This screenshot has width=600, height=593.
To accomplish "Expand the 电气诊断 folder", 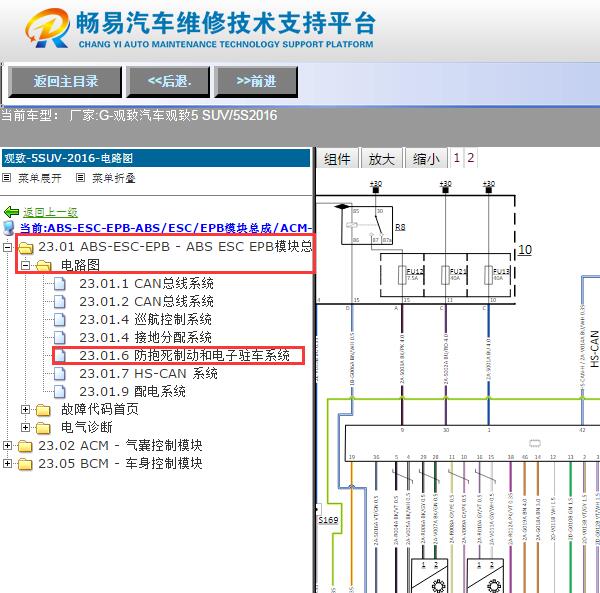I will [x=25, y=427].
